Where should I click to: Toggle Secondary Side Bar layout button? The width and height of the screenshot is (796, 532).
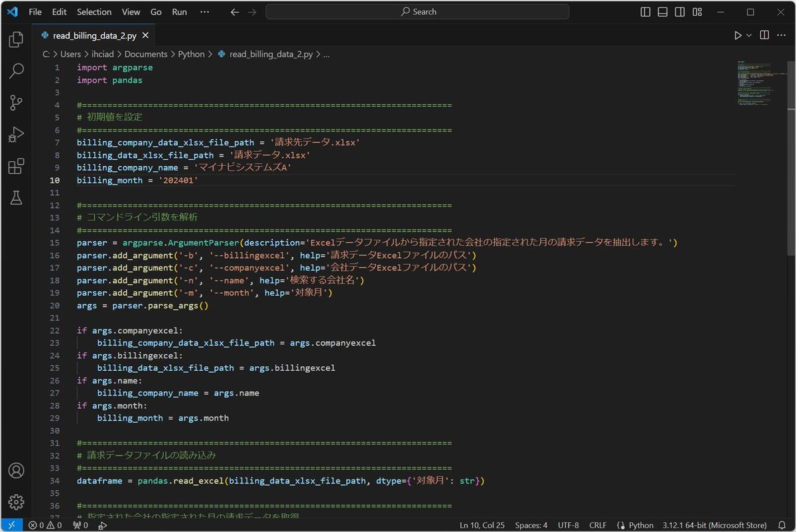point(680,12)
